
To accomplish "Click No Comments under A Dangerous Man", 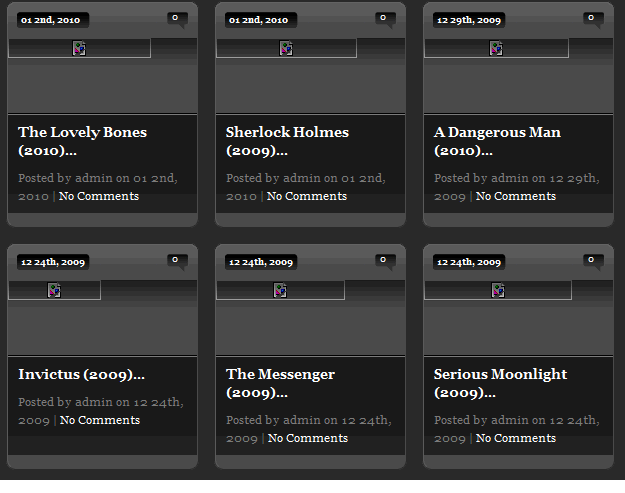I will pyautogui.click(x=516, y=196).
